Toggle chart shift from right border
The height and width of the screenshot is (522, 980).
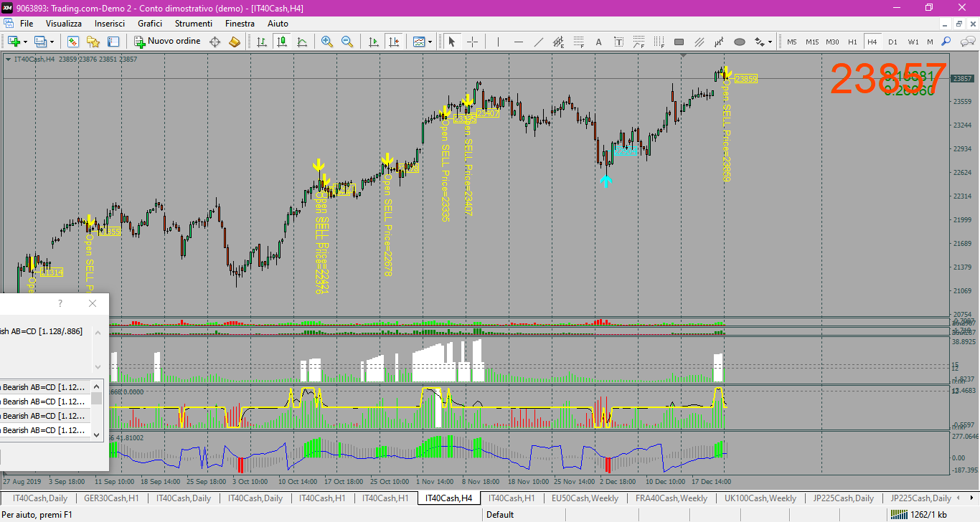[x=393, y=42]
